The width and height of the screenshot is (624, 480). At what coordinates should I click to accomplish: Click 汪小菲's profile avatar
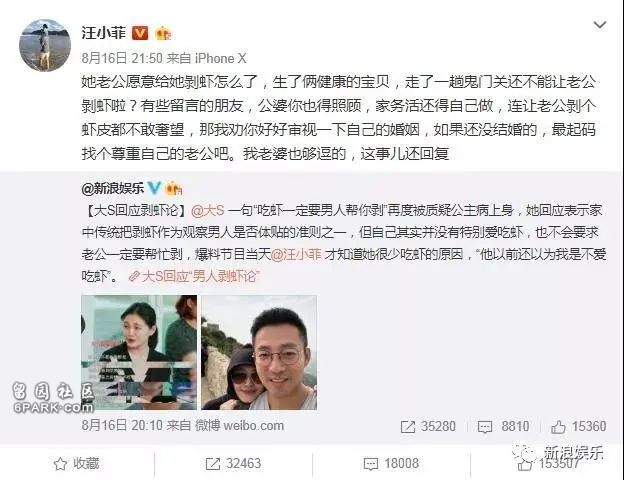[45, 45]
